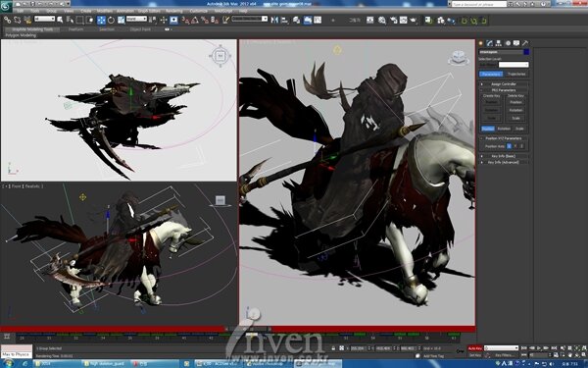Expand the Key Info (Basic) rollout

tap(504, 156)
